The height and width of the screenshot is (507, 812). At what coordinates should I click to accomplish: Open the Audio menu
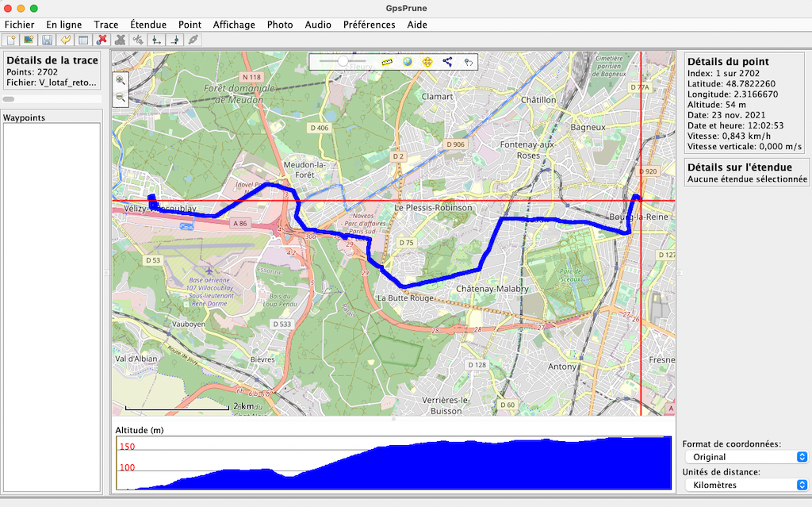(x=318, y=25)
